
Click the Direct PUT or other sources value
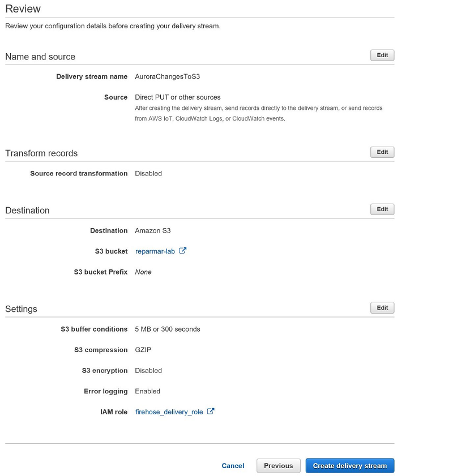[178, 97]
